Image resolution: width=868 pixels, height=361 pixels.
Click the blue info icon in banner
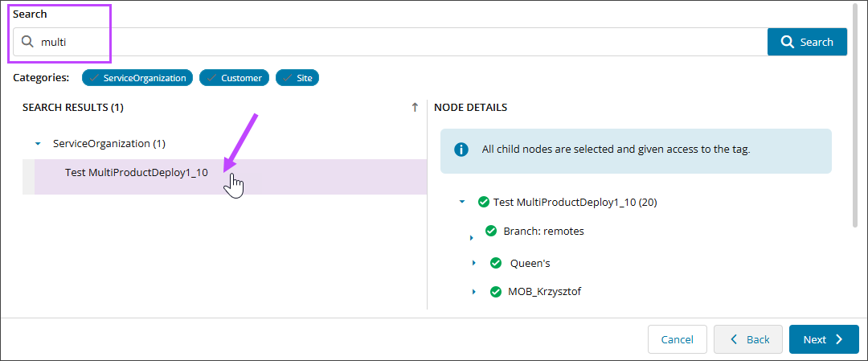[461, 150]
